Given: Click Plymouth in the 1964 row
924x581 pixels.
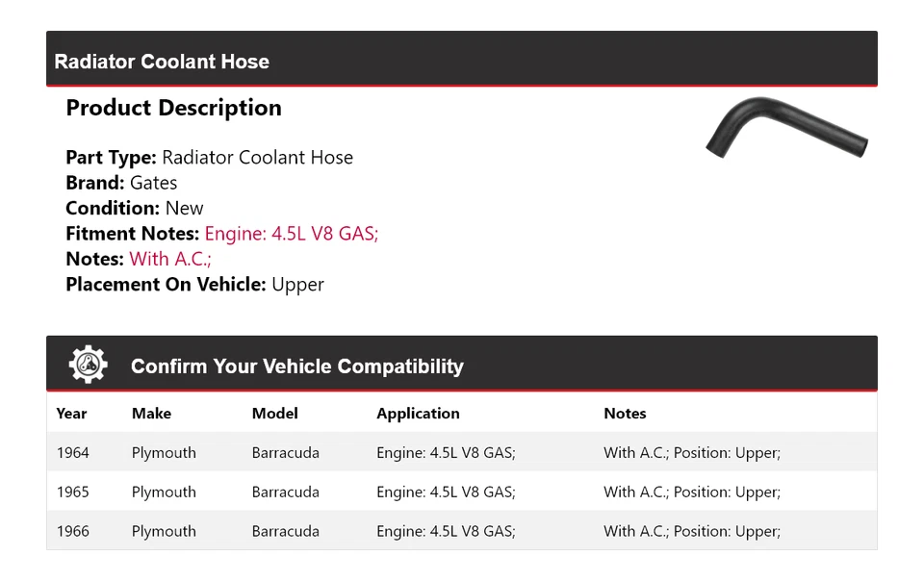Looking at the screenshot, I should coord(164,453).
